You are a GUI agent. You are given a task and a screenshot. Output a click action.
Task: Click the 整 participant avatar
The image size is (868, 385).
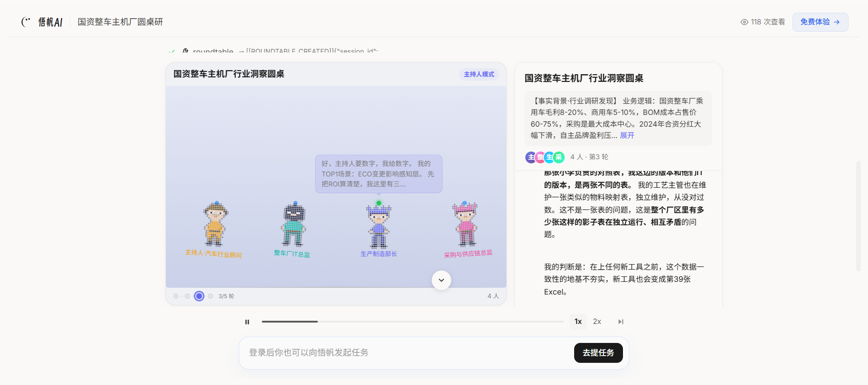pyautogui.click(x=540, y=157)
